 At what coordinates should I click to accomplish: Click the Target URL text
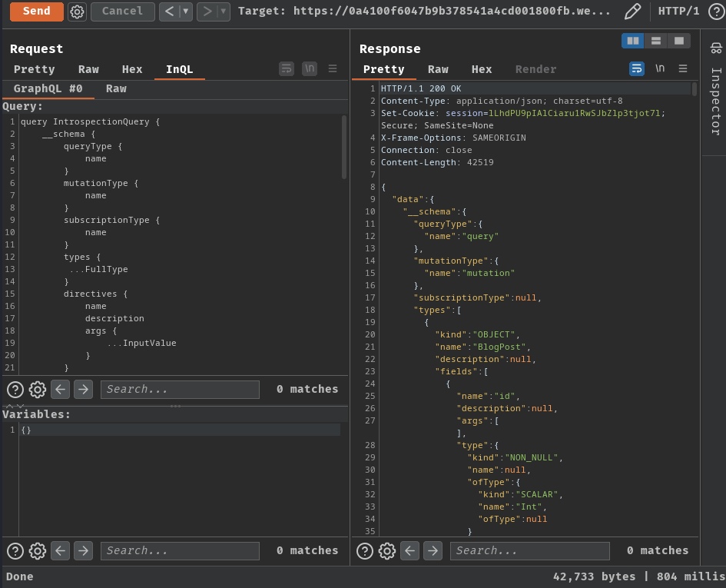tap(424, 11)
